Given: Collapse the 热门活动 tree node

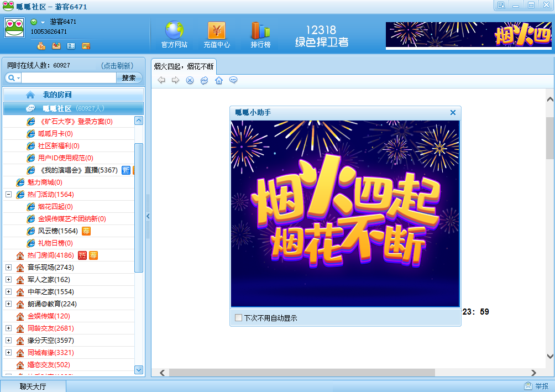Looking at the screenshot, I should pos(8,195).
